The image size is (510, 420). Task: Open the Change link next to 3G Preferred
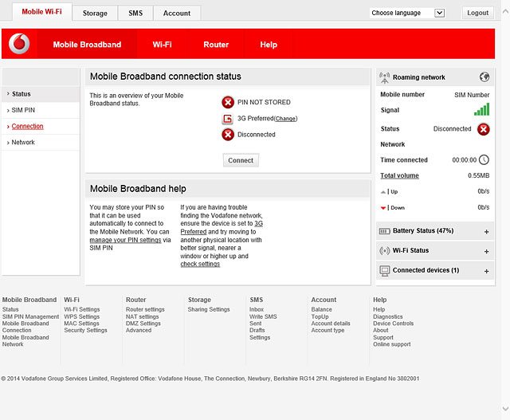tap(285, 119)
